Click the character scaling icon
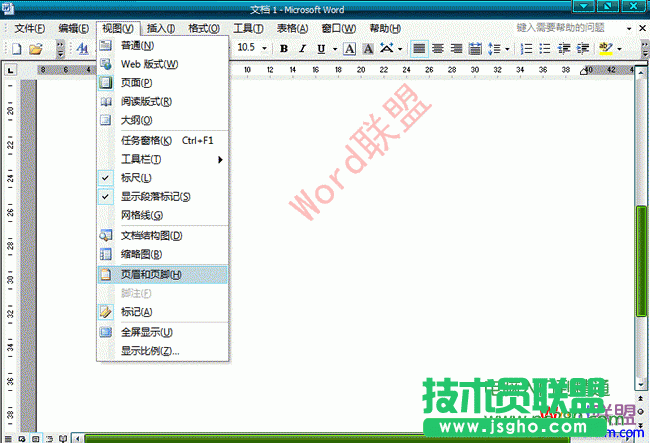Image resolution: width=650 pixels, height=443 pixels. click(387, 48)
